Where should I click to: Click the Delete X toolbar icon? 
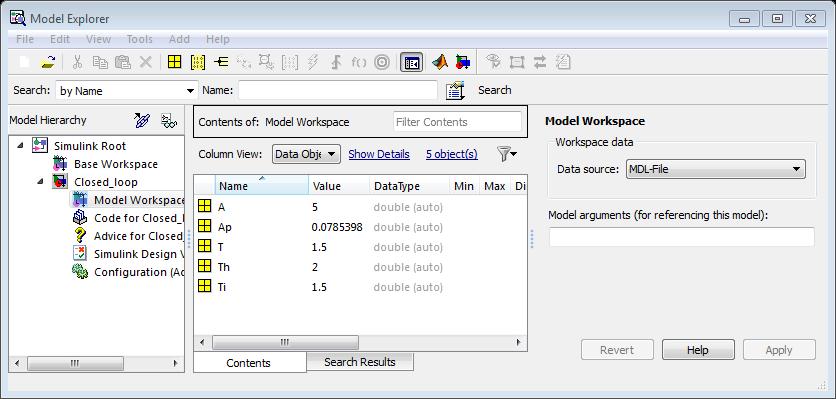click(146, 62)
